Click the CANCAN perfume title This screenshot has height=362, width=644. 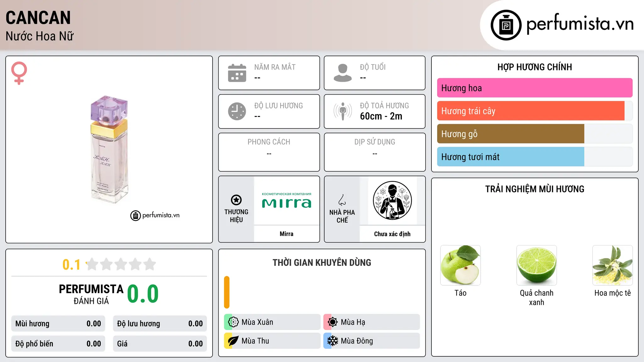[38, 18]
